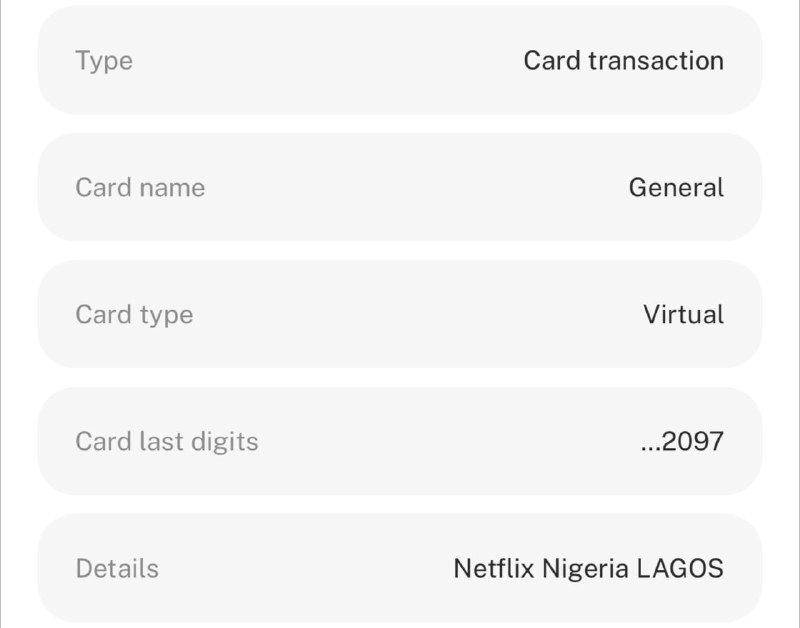Click the word 'type' in 'Card type'
Screen dimensions: 800x628
(x=165, y=316)
